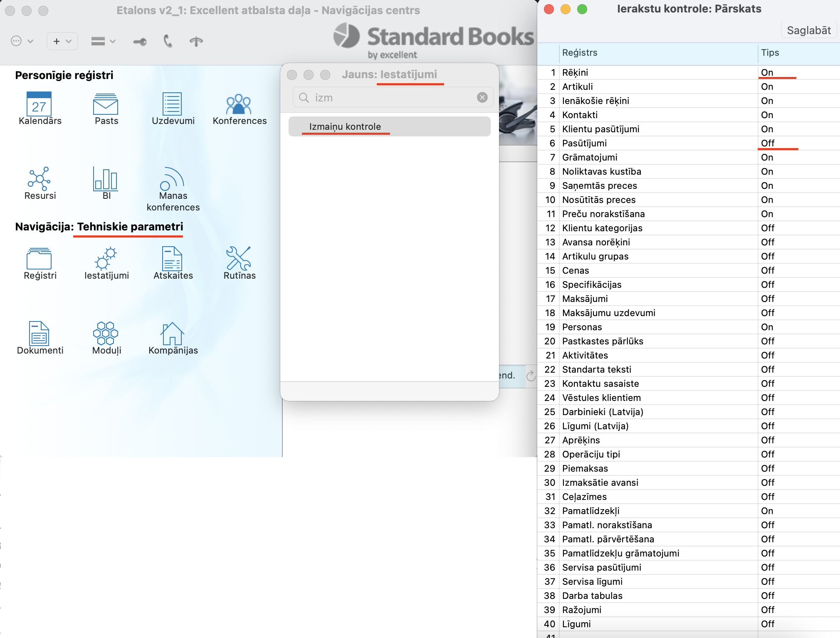This screenshot has height=638, width=840.
Task: Open the Pasts mail icon
Action: pyautogui.click(x=106, y=104)
